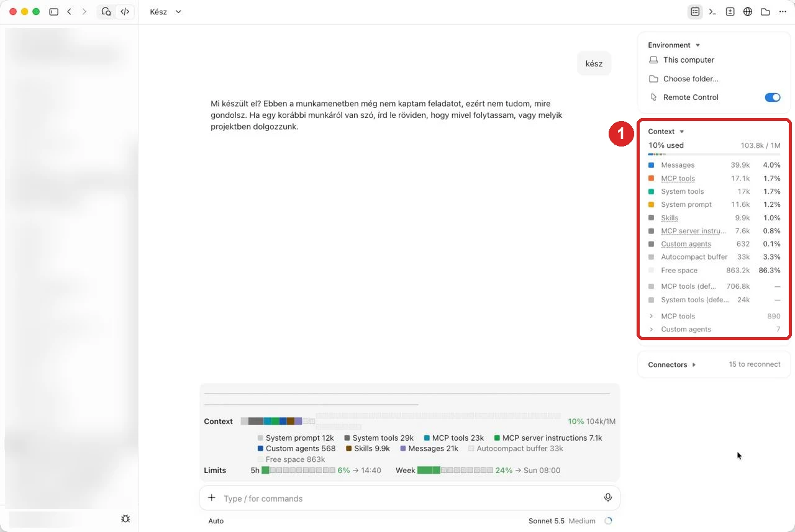Image resolution: width=795 pixels, height=532 pixels.
Task: Open the files folder icon in toolbar
Action: [765, 12]
